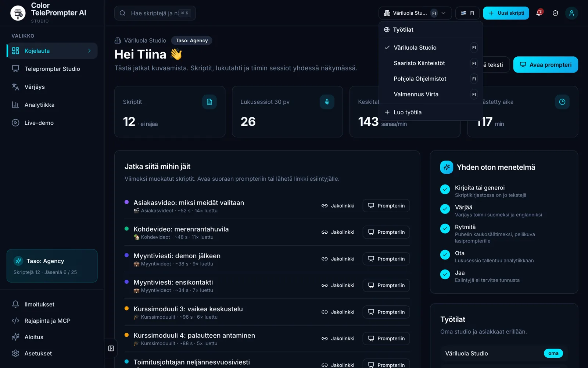This screenshot has width=588, height=368.
Task: Click the shield icon in header
Action: pyautogui.click(x=555, y=13)
